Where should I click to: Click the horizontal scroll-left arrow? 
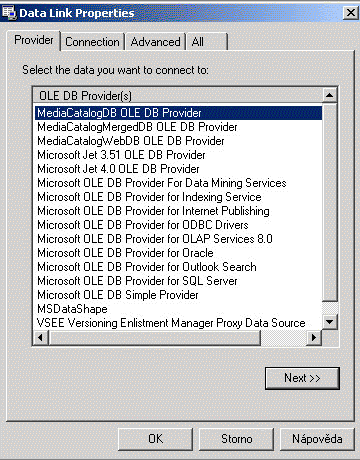[x=41, y=337]
